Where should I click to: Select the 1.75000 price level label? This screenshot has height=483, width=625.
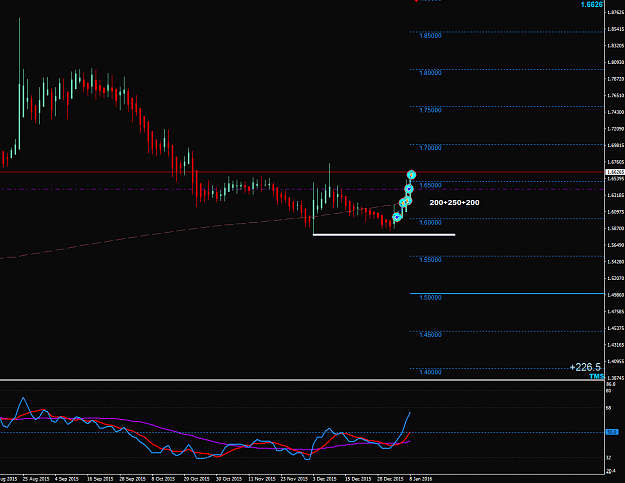[x=430, y=110]
